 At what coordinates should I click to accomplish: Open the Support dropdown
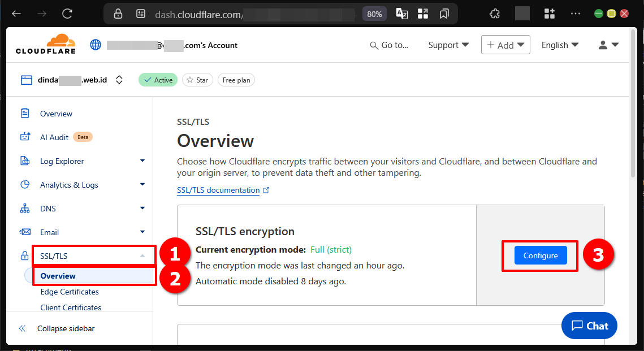[x=448, y=45]
